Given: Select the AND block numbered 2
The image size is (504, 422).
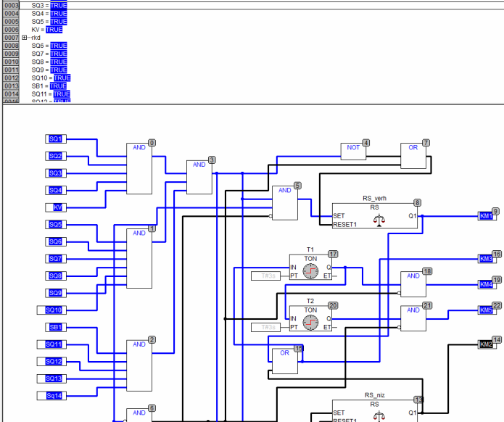Looking at the screenshot, I should click(139, 365).
